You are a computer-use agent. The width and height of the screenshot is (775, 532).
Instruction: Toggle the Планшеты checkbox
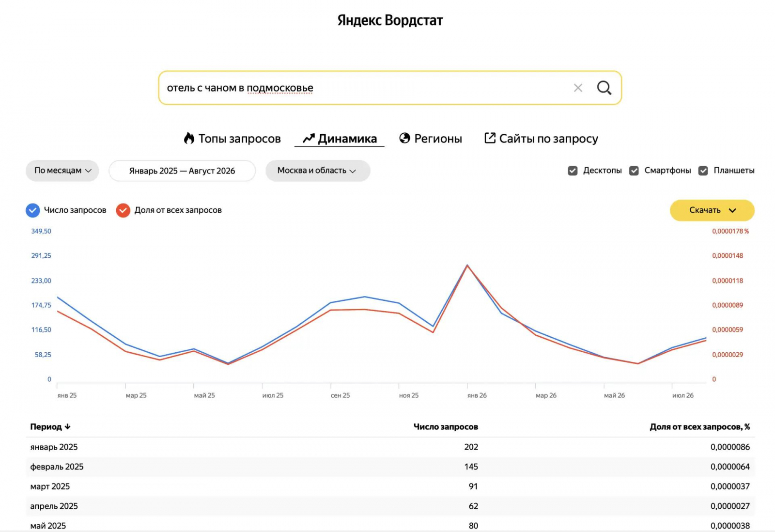coord(703,171)
